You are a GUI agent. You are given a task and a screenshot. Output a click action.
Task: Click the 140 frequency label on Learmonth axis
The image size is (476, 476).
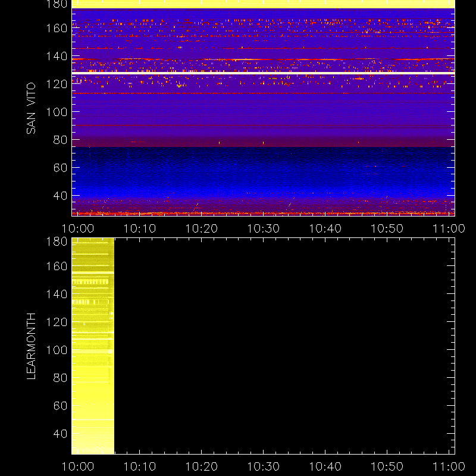[x=57, y=294]
